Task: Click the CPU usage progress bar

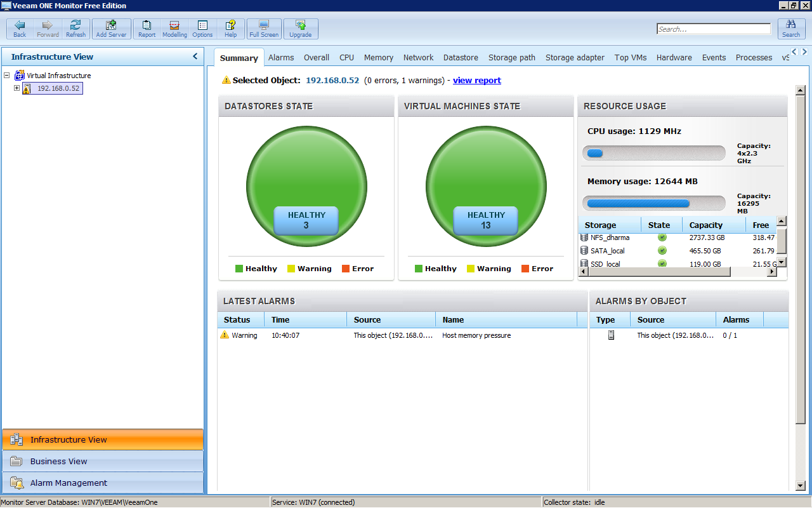Action: point(654,153)
